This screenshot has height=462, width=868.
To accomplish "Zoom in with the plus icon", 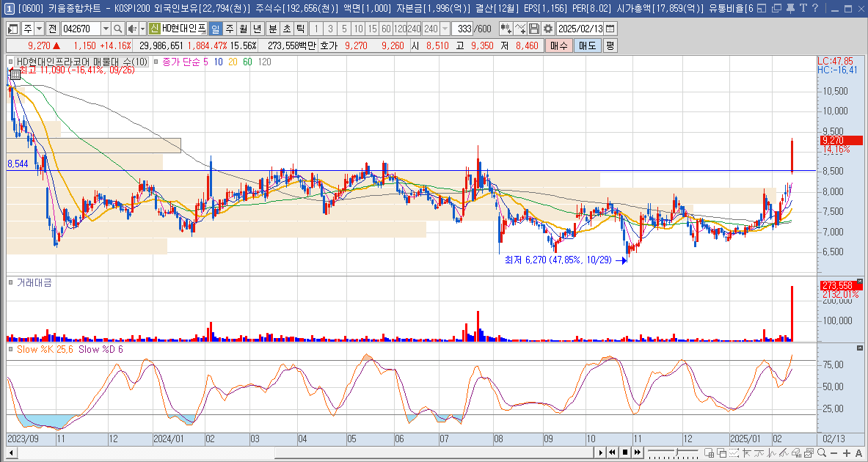I will (x=847, y=452).
